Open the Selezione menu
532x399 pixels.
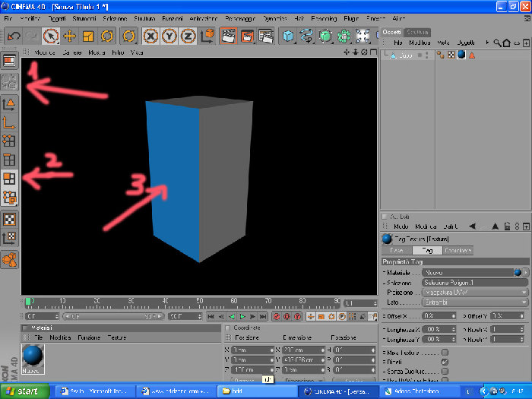(x=115, y=18)
